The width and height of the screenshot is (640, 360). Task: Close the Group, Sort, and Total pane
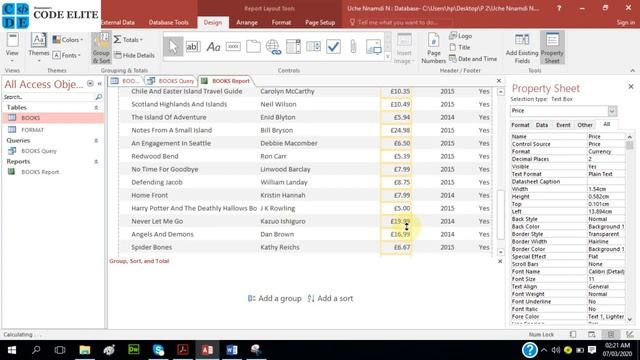[500, 261]
